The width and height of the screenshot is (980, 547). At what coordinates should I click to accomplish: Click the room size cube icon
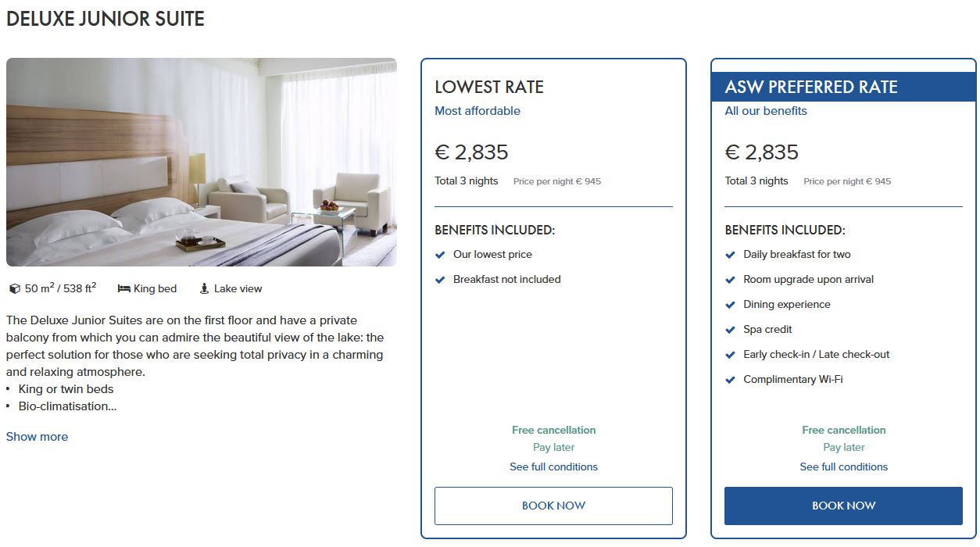14,289
